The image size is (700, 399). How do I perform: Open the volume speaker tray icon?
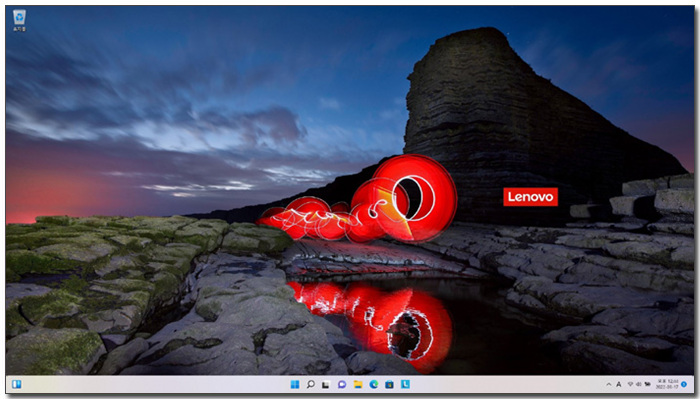coord(638,384)
